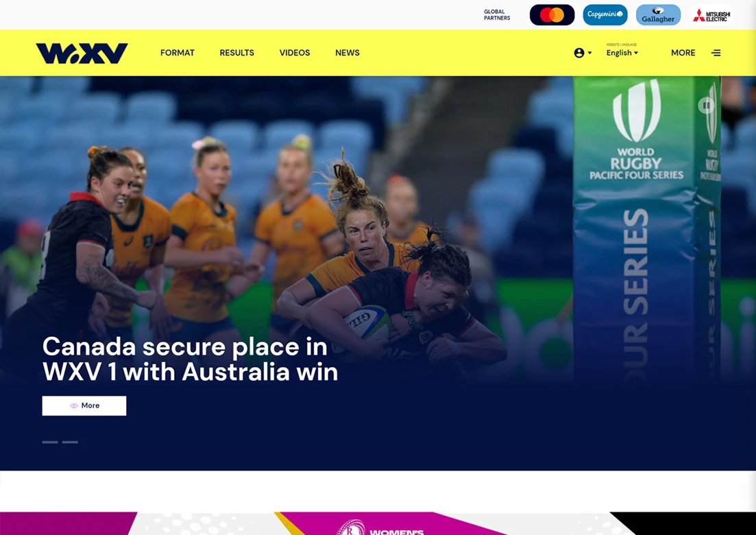
Task: Select the first carousel slide indicator
Action: click(50, 442)
